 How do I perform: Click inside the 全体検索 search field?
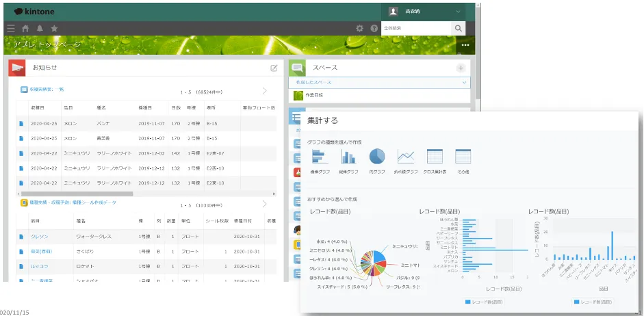415,28
